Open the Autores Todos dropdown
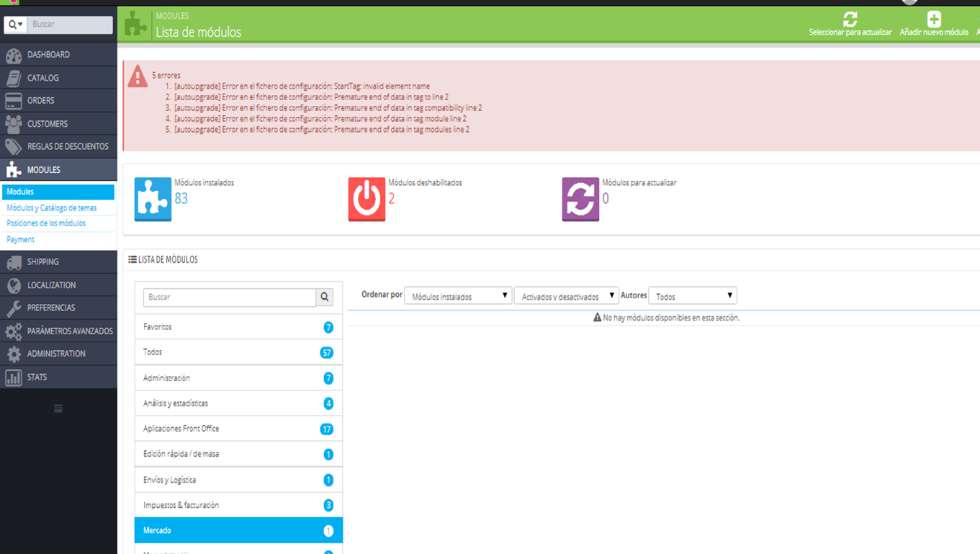Screen dimensions: 980x554 (x=693, y=296)
